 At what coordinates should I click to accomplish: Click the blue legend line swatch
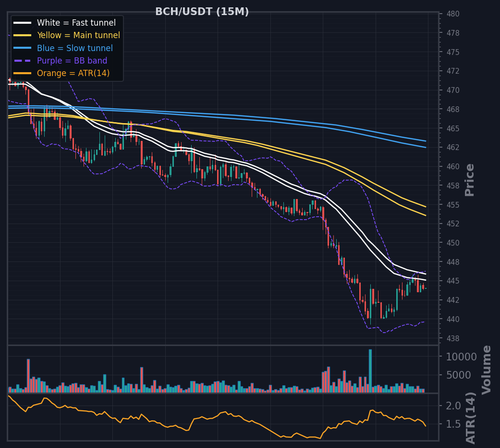point(22,48)
